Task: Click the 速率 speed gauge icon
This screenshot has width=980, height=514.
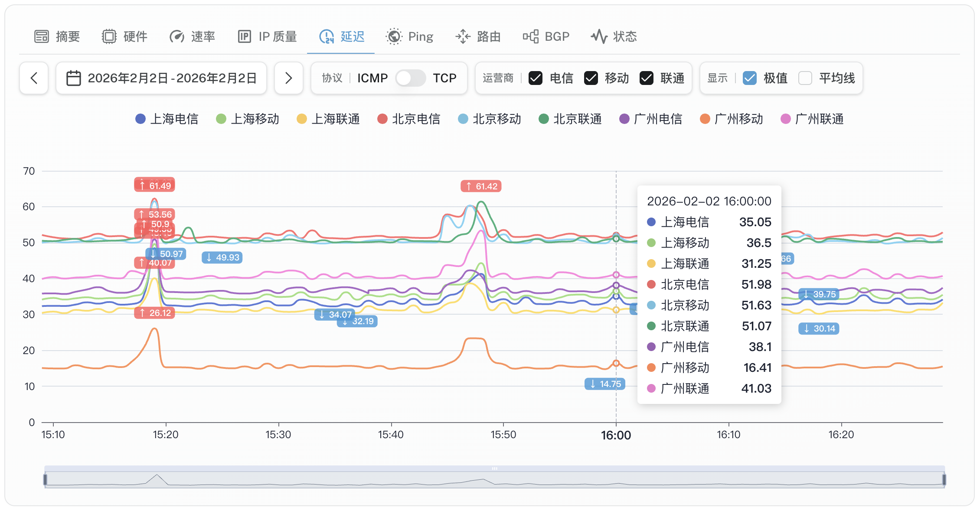Action: pos(177,36)
